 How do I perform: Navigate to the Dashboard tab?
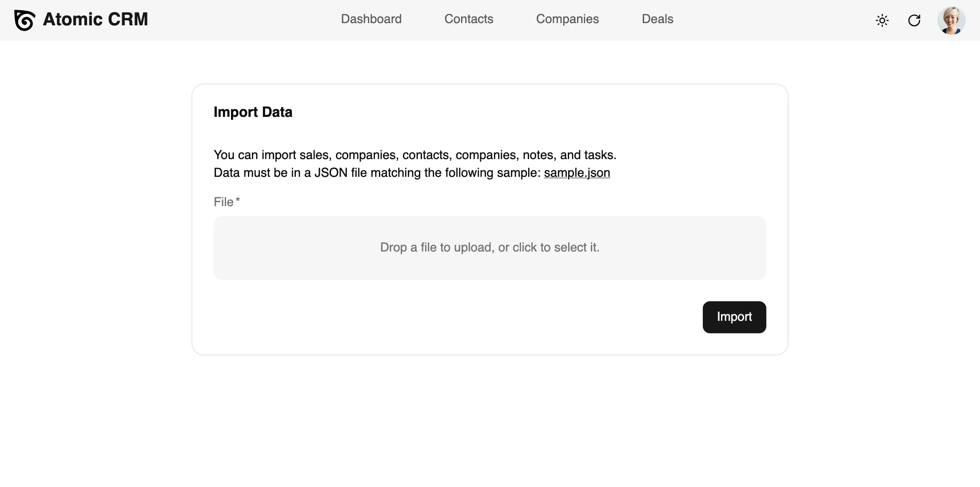tap(371, 19)
